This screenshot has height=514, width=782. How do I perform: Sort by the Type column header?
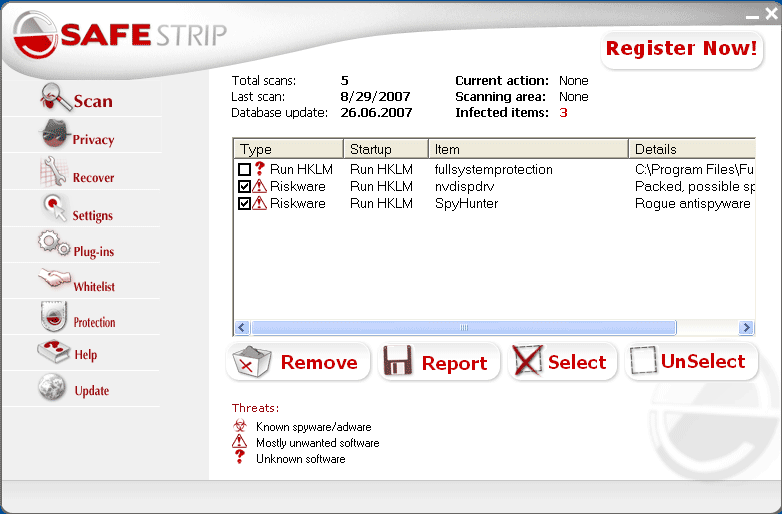289,149
